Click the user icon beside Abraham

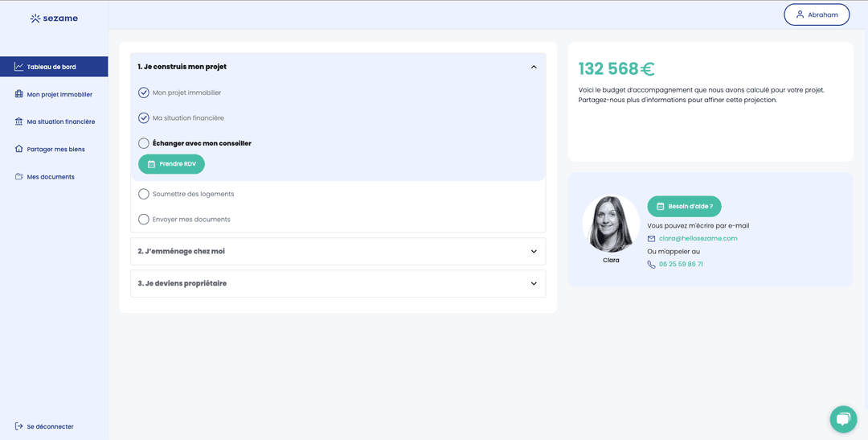pyautogui.click(x=800, y=15)
